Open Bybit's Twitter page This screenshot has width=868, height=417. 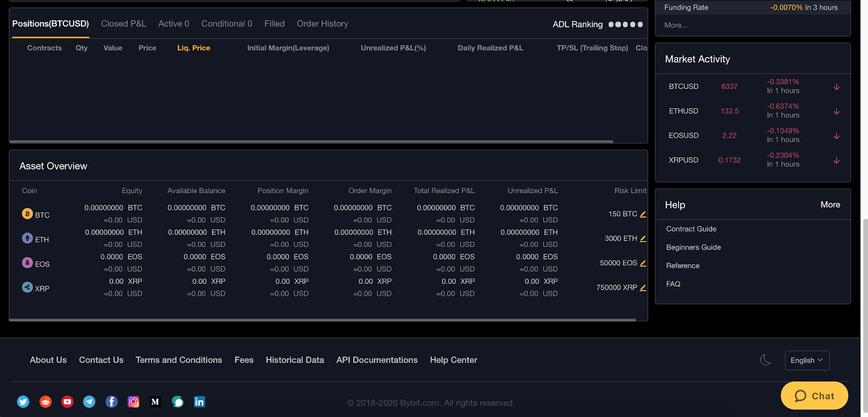tap(23, 402)
